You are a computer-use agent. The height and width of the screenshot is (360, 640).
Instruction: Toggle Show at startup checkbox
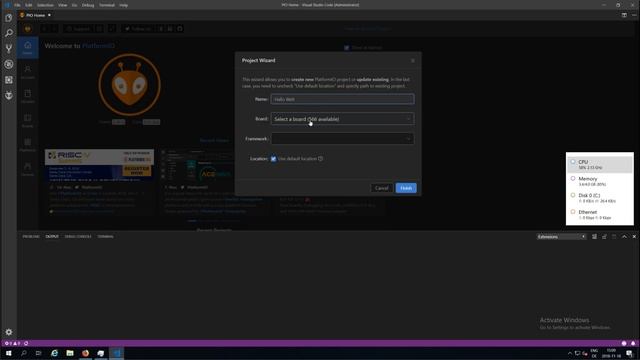pyautogui.click(x=347, y=48)
